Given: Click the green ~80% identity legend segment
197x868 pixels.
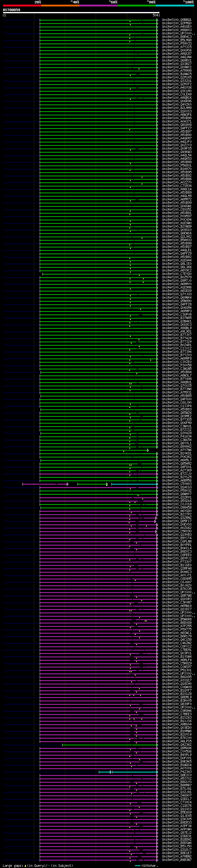Looking at the screenshot, I should 137,6.
